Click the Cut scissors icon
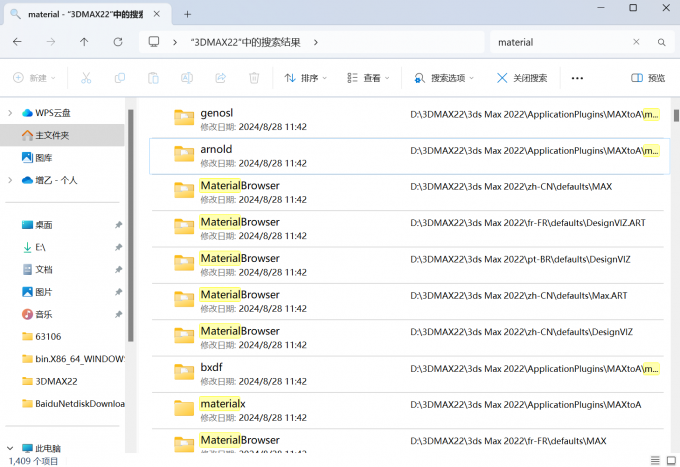Screen dimensions: 680x467 point(86,78)
